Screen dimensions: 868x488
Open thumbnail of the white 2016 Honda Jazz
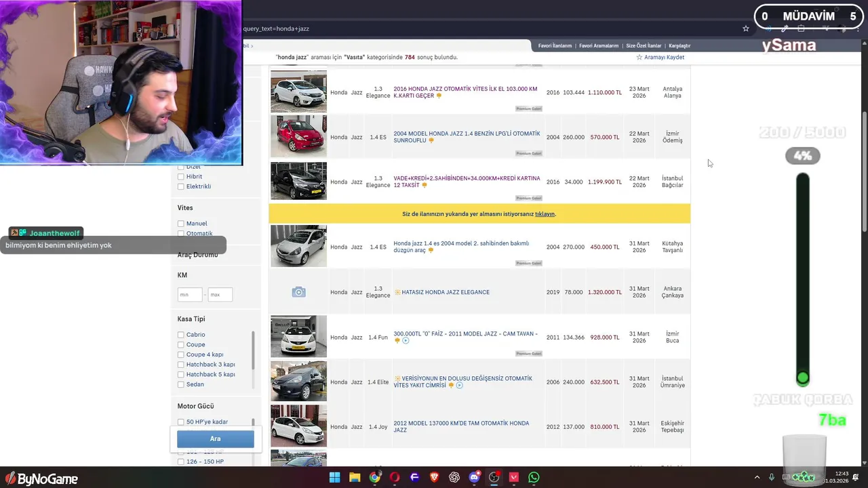pos(298,91)
